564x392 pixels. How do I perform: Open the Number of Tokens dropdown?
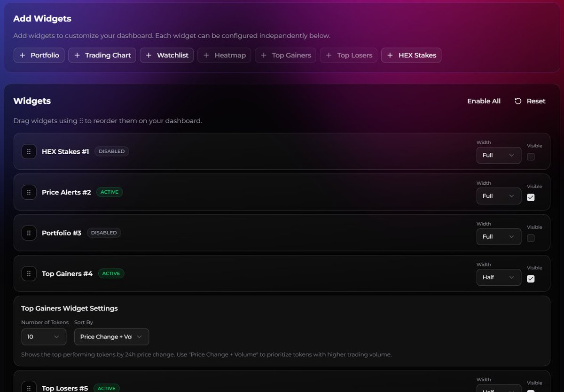(44, 337)
